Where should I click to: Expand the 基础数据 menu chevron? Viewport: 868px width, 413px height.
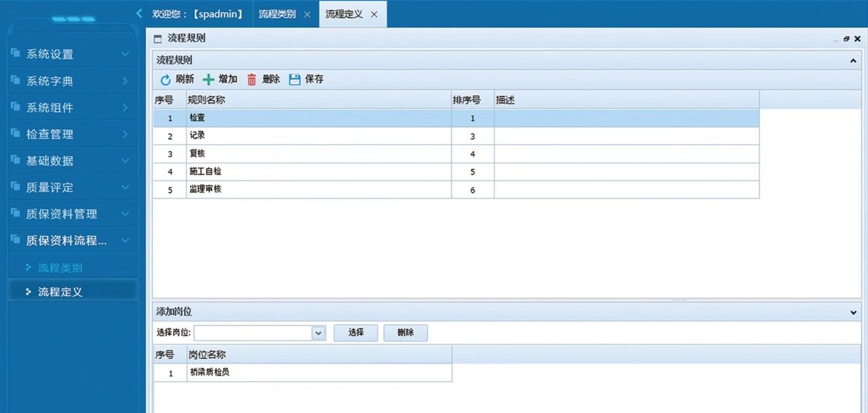coord(125,161)
